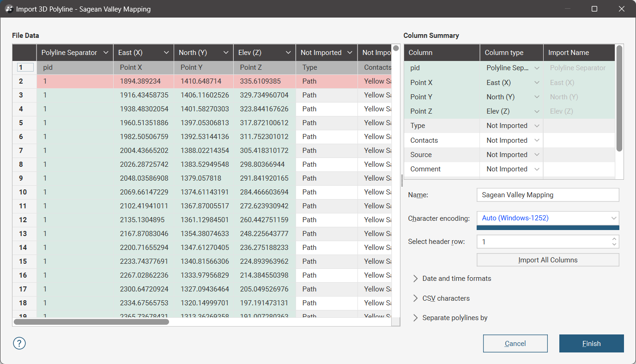Open the East (X) column header dropdown
The height and width of the screenshot is (364, 636).
(x=166, y=53)
